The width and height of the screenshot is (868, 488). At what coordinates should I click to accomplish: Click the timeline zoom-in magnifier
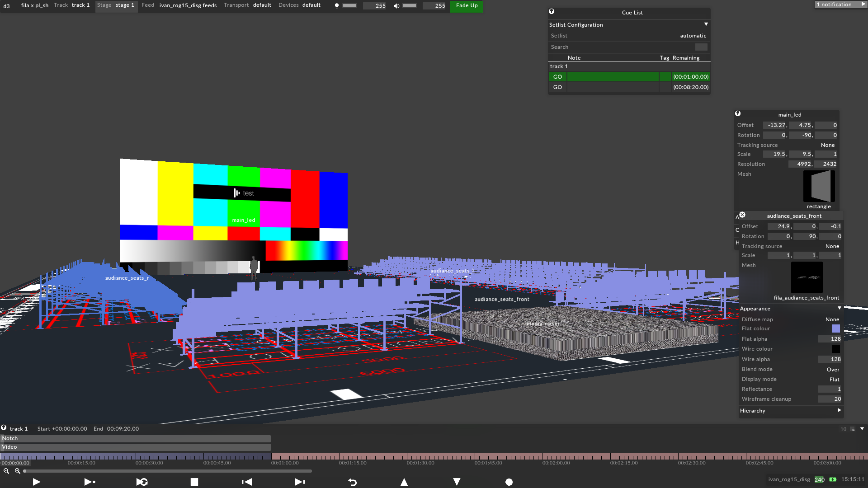pos(17,471)
